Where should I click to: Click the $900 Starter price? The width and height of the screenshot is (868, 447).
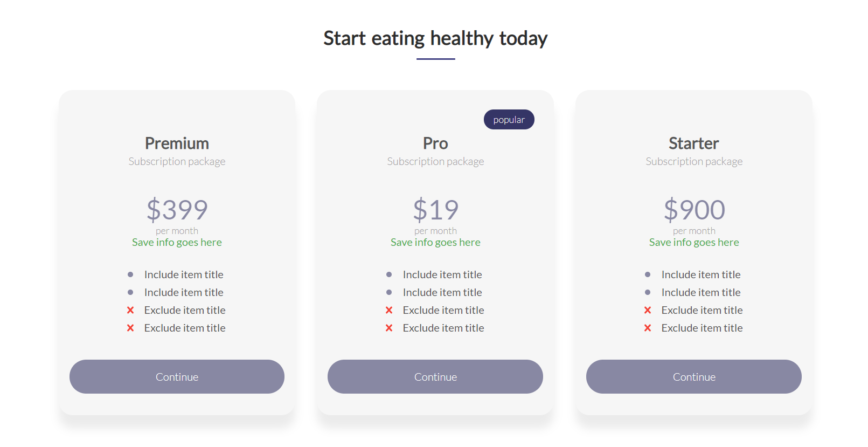click(694, 210)
